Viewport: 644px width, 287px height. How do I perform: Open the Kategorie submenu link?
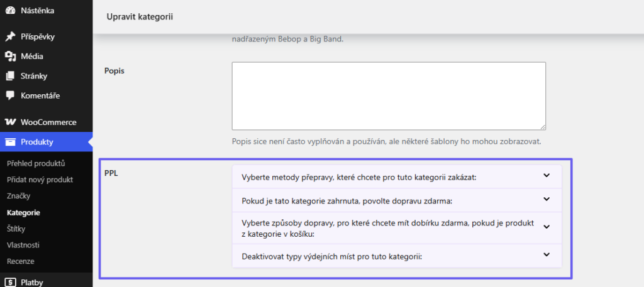(x=23, y=213)
